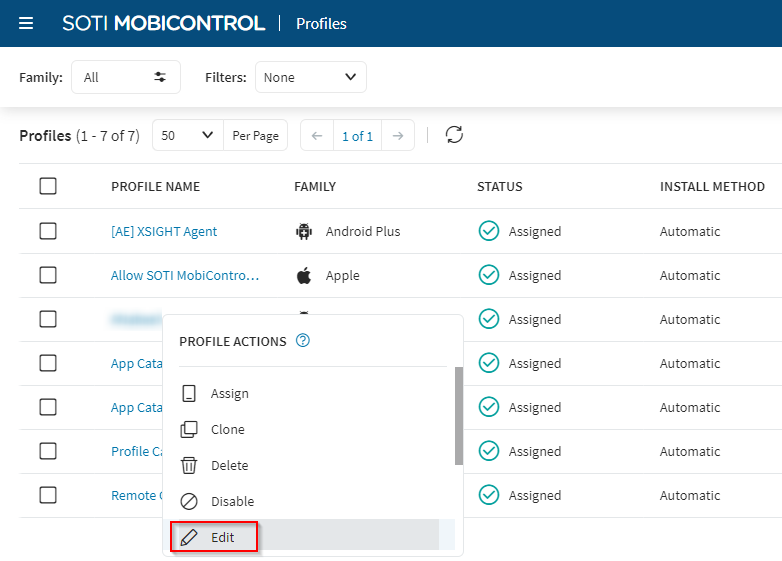Sort by PROFILE NAME column header
Viewport: 782px width, 561px height.
point(155,187)
